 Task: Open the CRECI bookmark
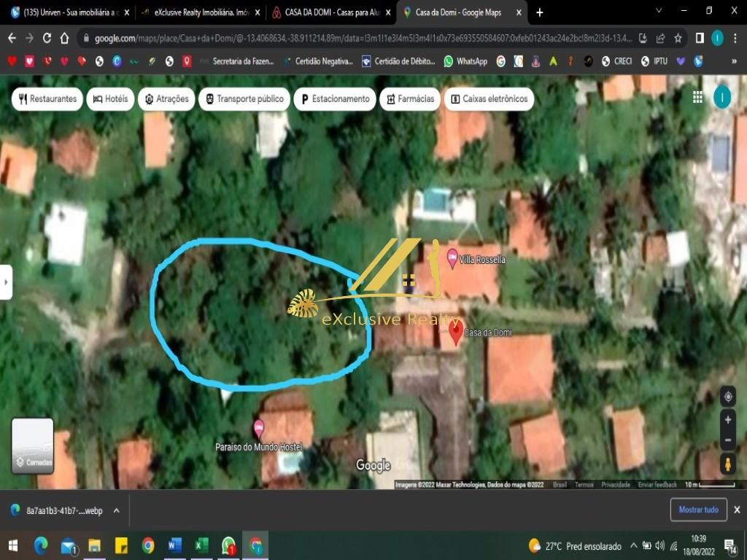pos(617,61)
